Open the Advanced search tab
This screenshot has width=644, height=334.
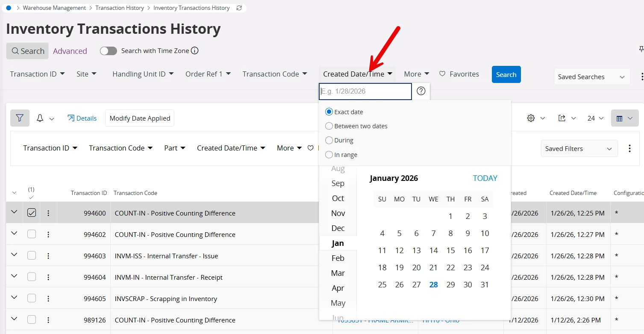[x=70, y=51]
